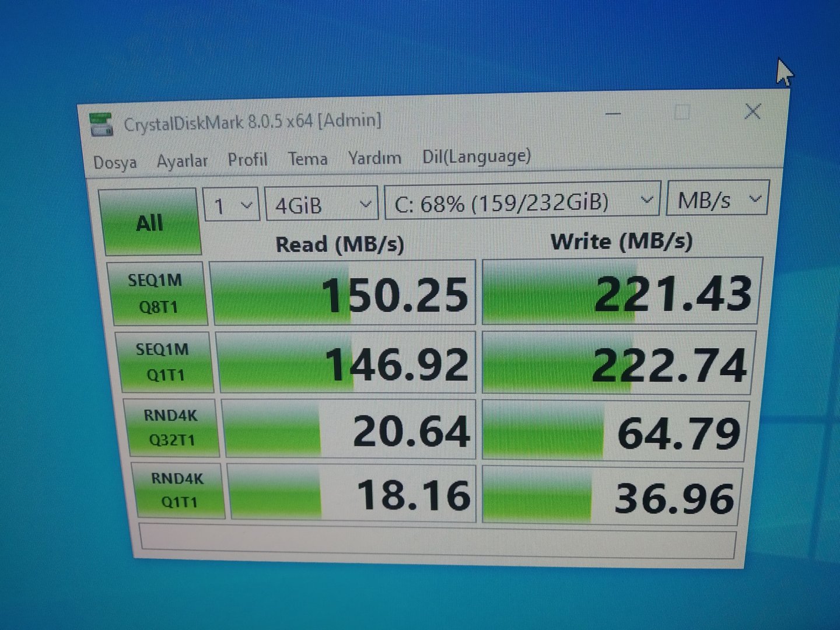
Task: Minimize the CrystalDiskMark window
Action: [613, 113]
